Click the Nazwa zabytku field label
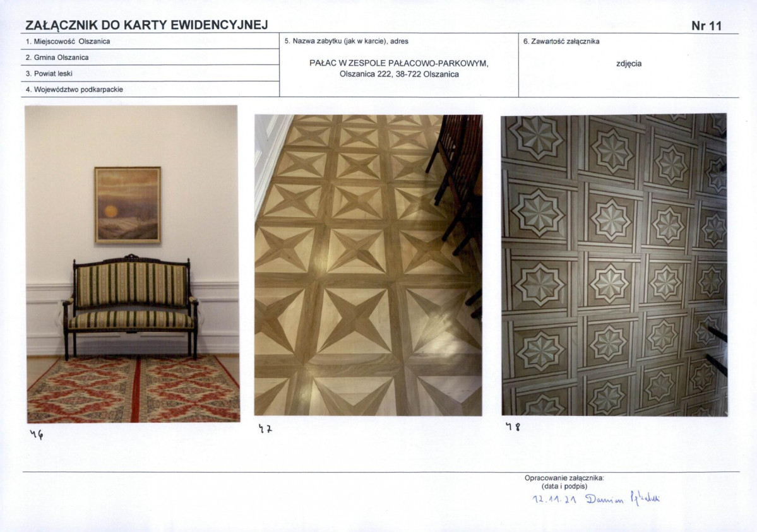Screen dimensions: 757x532 (x=346, y=42)
